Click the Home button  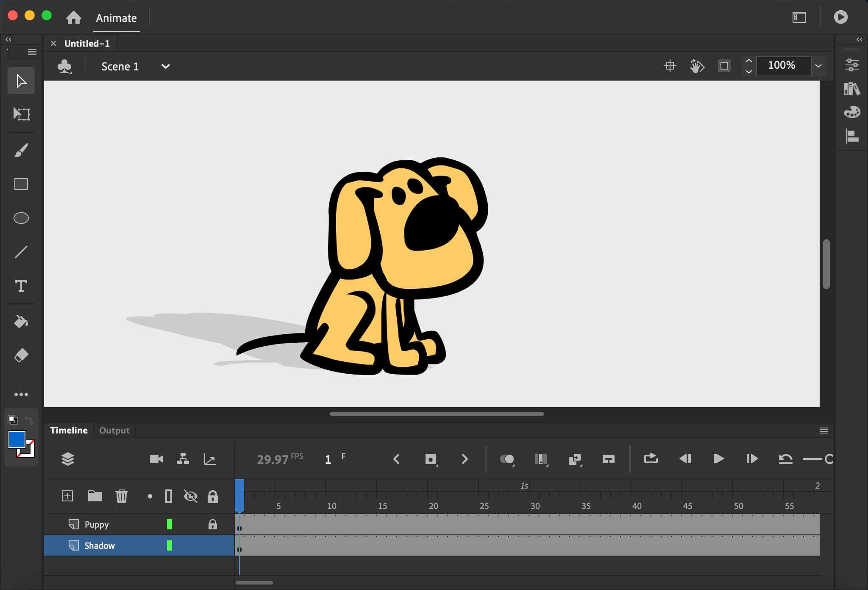click(x=74, y=18)
